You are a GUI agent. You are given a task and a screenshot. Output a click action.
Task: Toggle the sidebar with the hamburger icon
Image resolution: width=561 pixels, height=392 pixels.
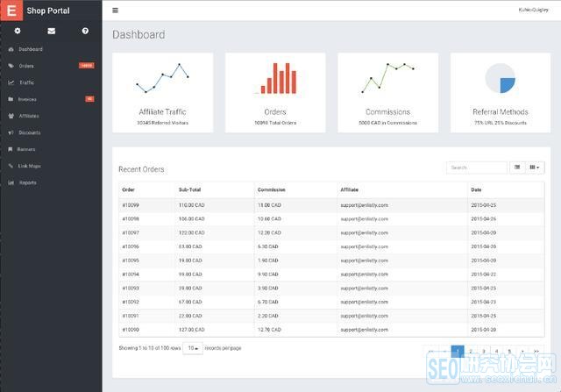[x=115, y=11]
